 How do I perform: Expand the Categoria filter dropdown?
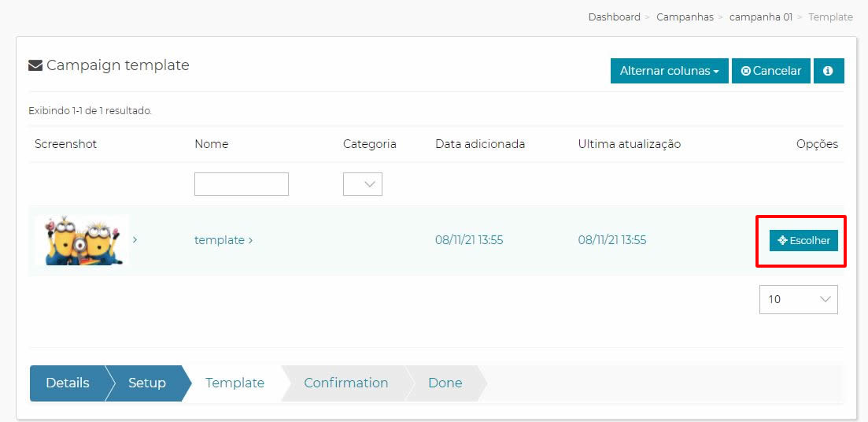click(363, 184)
